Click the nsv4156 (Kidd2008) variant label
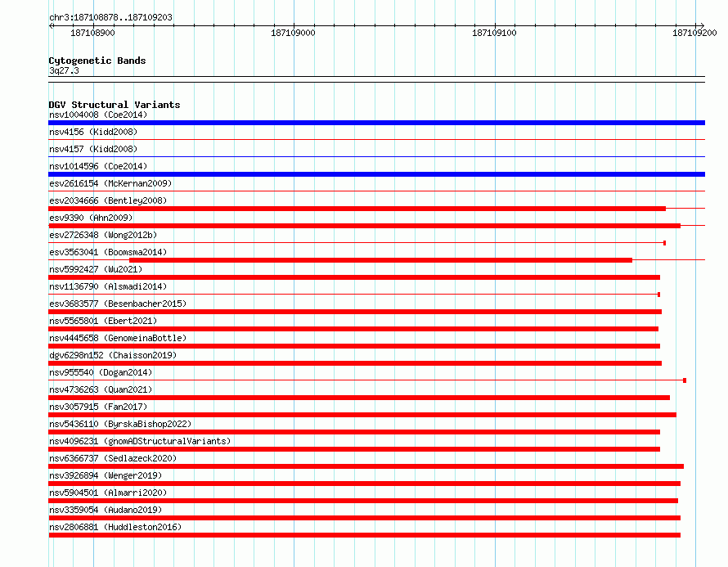Image resolution: width=728 pixels, height=567 pixels. [93, 132]
